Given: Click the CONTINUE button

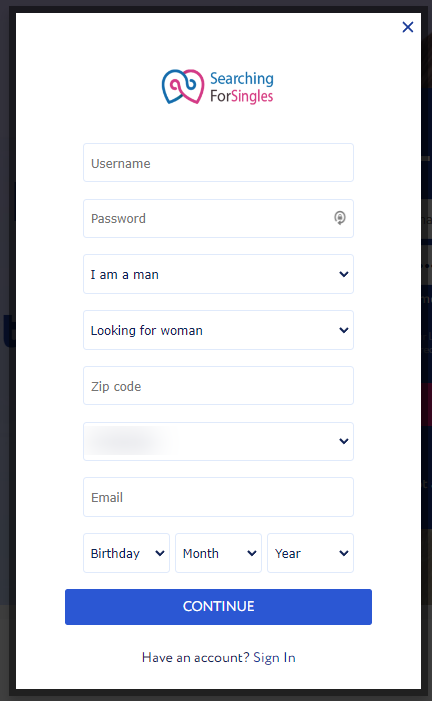Looking at the screenshot, I should pyautogui.click(x=218, y=607).
